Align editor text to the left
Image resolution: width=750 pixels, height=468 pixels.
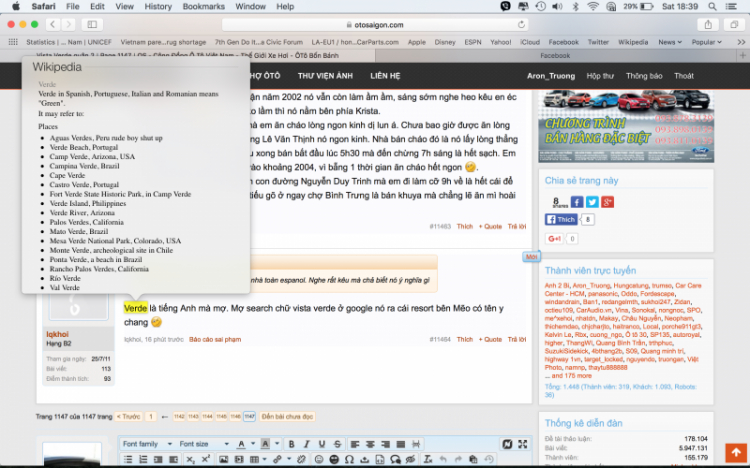[x=354, y=444]
